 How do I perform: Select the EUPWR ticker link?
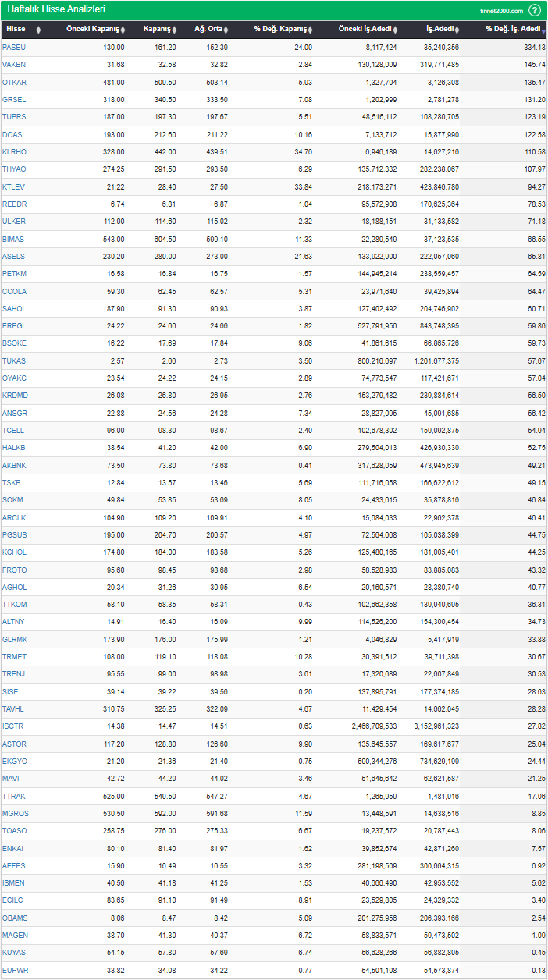point(15,971)
